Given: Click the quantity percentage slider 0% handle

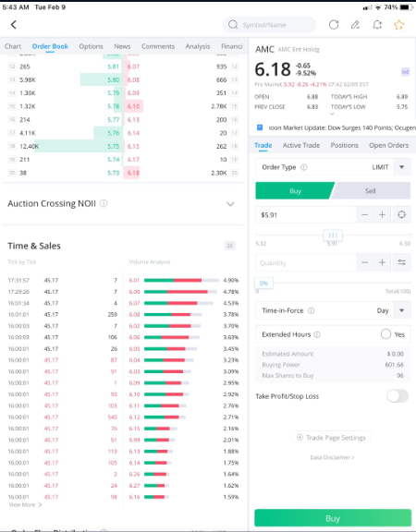Looking at the screenshot, I should click(x=263, y=283).
